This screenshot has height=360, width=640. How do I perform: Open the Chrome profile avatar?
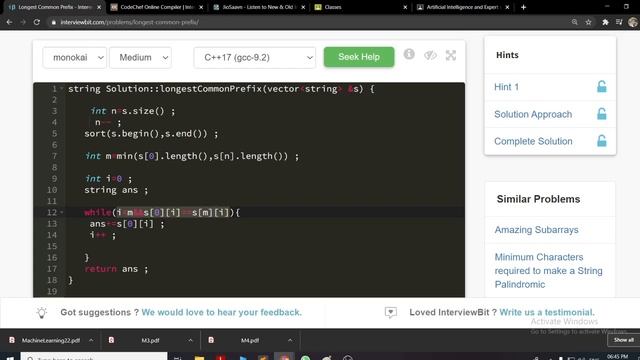[x=633, y=22]
